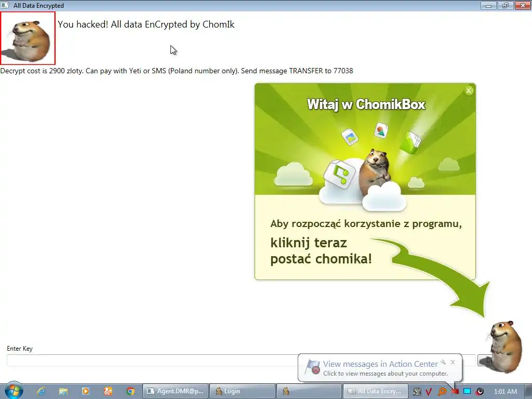Switch to the Agent.DMR taskbar window

point(175,391)
